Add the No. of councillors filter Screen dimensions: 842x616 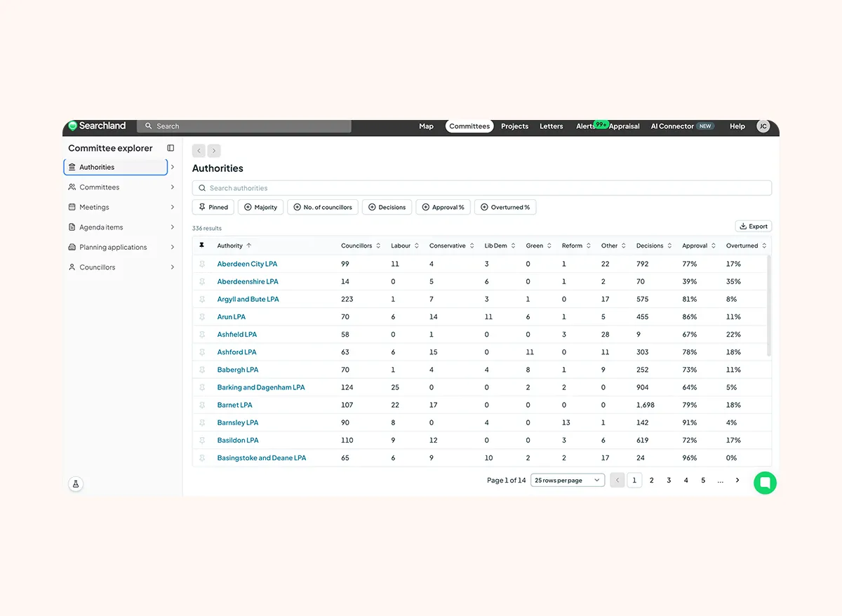pos(323,207)
